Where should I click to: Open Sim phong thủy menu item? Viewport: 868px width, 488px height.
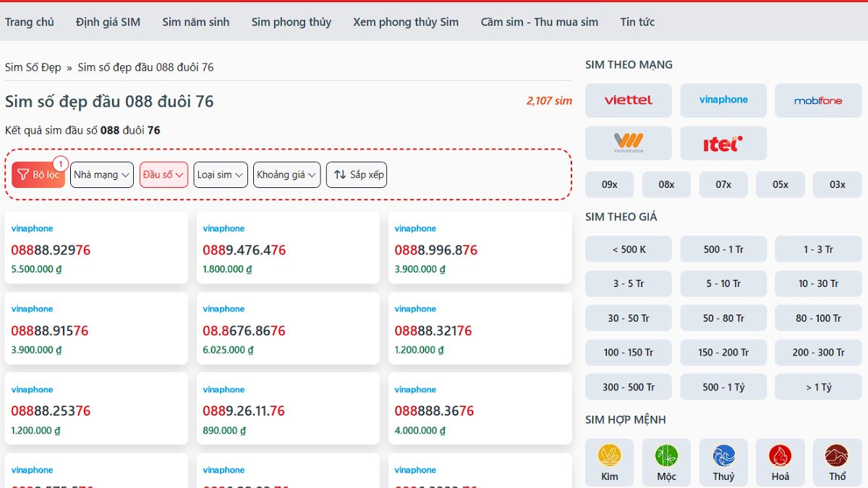point(292,22)
